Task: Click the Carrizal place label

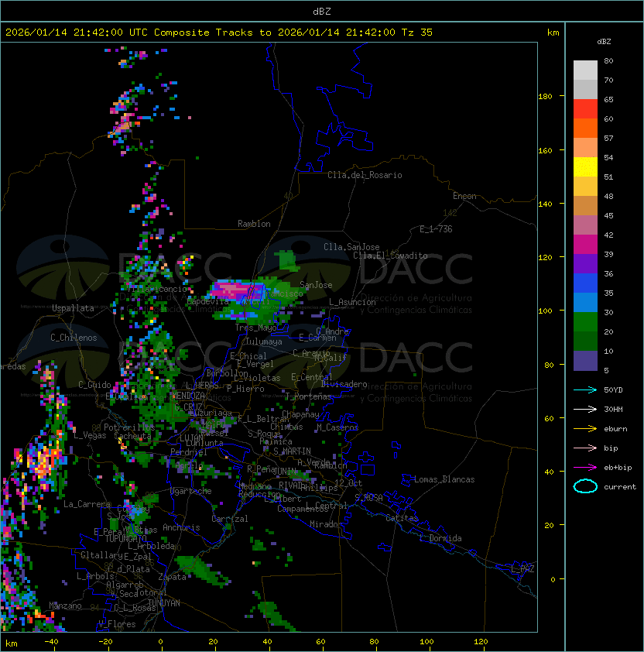Action: point(230,519)
